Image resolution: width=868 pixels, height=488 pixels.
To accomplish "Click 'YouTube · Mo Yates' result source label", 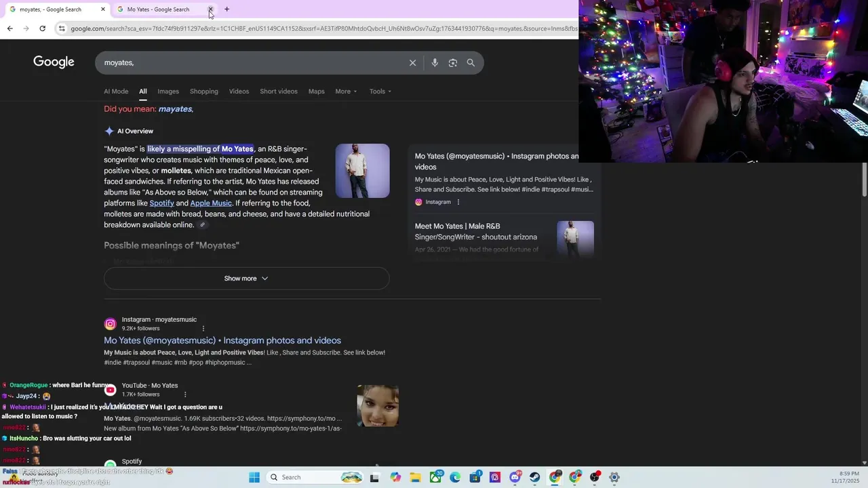I will coord(150,386).
